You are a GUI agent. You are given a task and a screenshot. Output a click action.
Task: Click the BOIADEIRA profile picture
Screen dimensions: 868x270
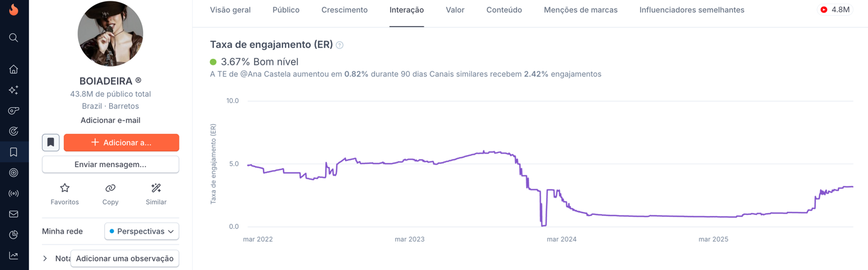[110, 34]
